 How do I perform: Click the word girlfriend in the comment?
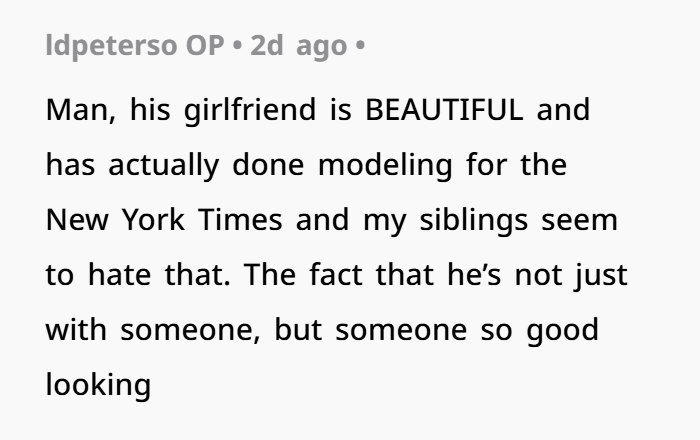[x=250, y=111]
